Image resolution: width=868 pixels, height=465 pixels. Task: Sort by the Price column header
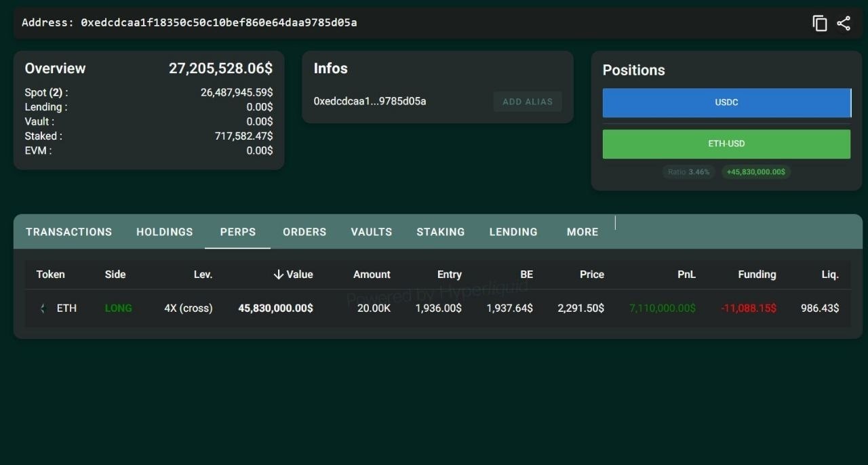pyautogui.click(x=592, y=275)
